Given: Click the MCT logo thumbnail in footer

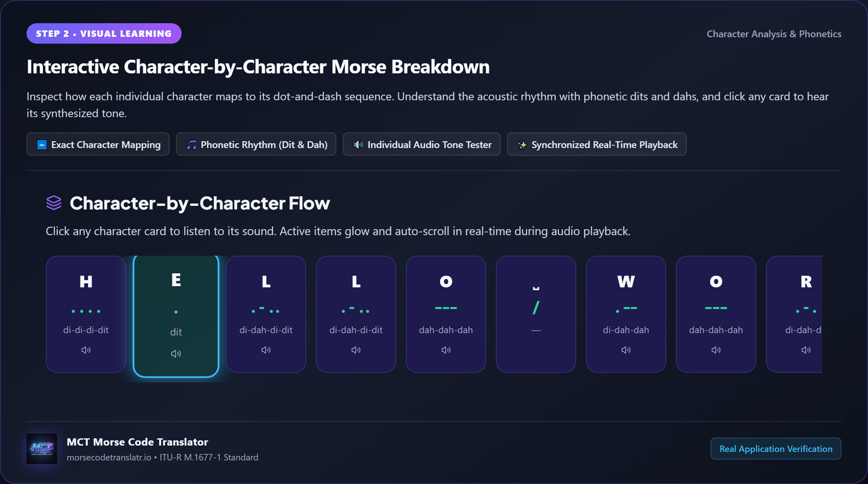Looking at the screenshot, I should (42, 449).
